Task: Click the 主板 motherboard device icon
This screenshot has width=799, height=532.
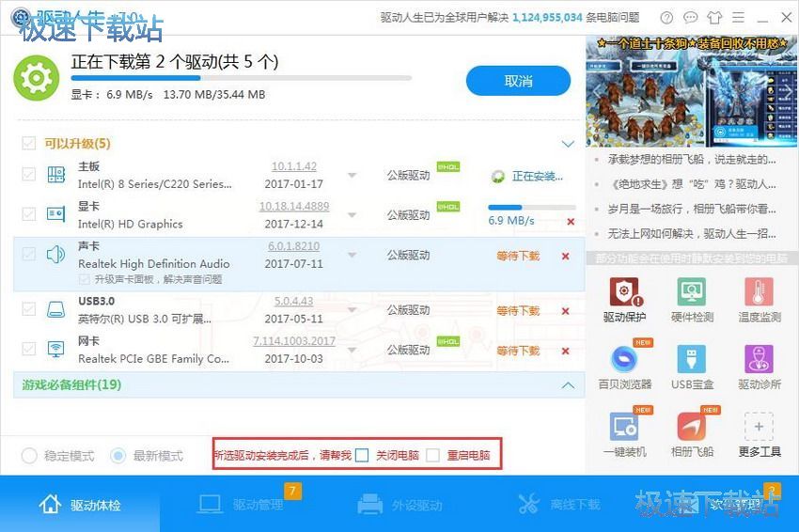Action: tap(55, 175)
